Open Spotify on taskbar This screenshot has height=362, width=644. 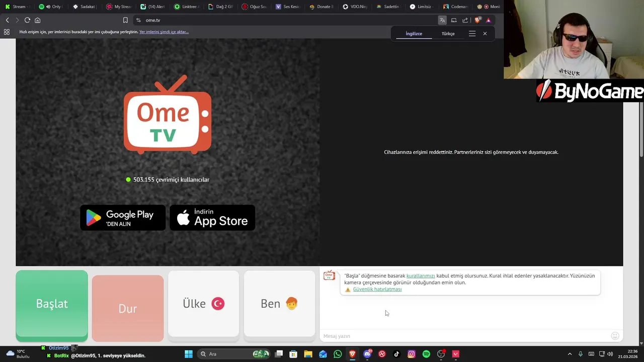[426, 354]
